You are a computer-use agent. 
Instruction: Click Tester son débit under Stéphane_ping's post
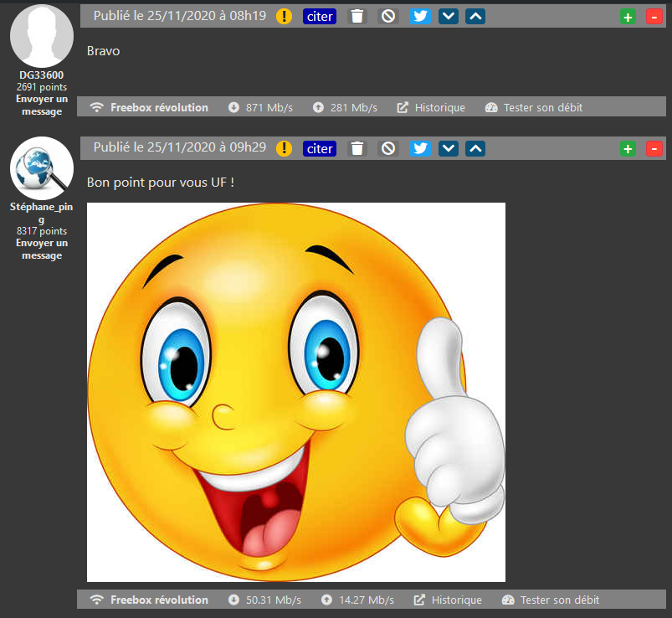[x=551, y=600]
